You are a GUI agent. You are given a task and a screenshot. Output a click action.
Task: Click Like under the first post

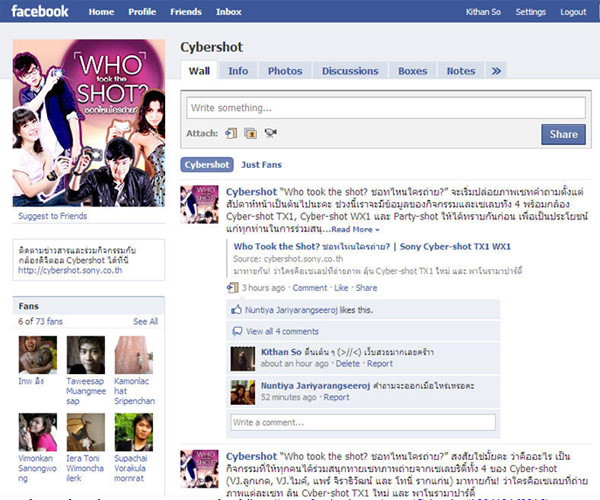tap(341, 288)
